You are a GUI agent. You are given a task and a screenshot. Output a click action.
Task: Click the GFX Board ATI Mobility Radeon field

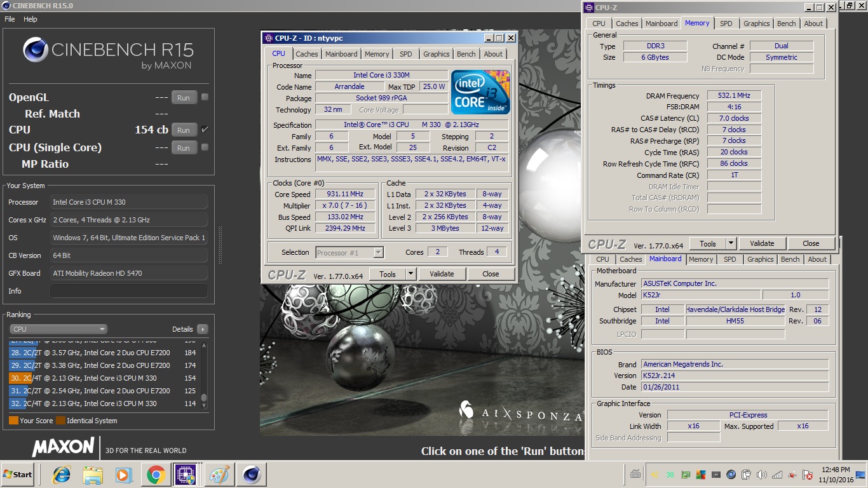pyautogui.click(x=129, y=273)
